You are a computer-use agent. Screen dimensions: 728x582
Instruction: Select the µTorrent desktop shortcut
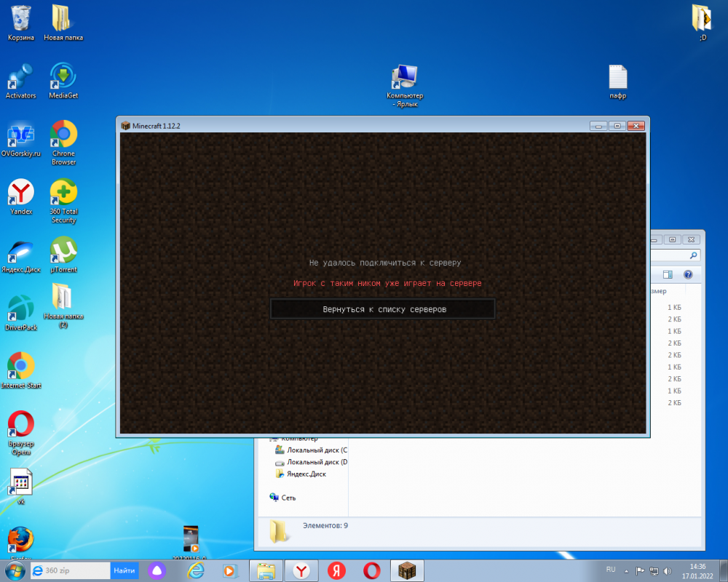(x=63, y=255)
